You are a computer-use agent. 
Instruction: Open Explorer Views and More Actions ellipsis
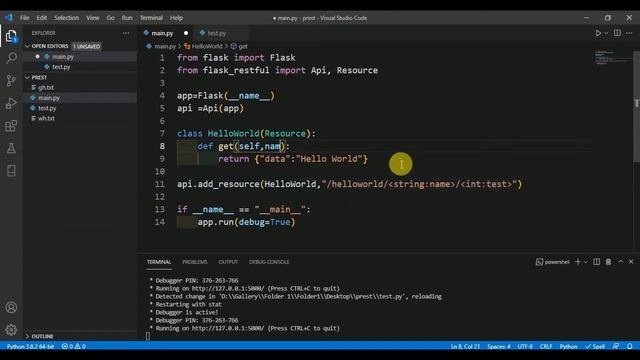(x=126, y=33)
